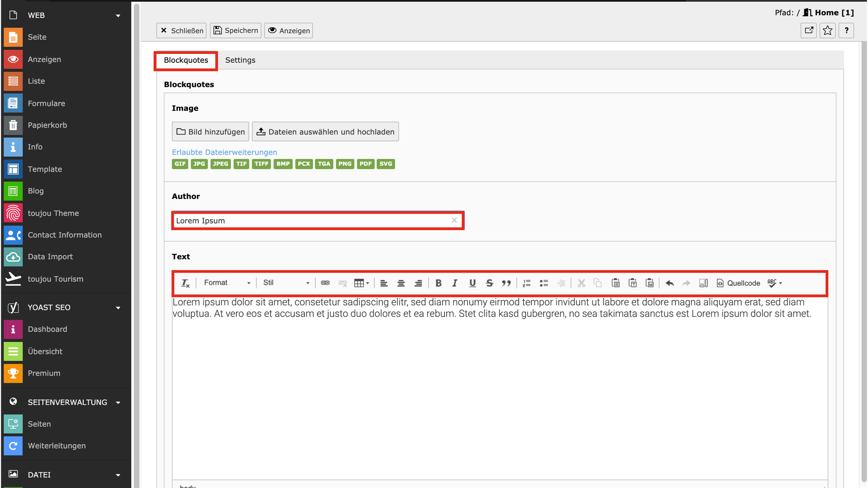This screenshot has width=868, height=488.
Task: Click the blockquote quotation marks icon
Action: 506,283
